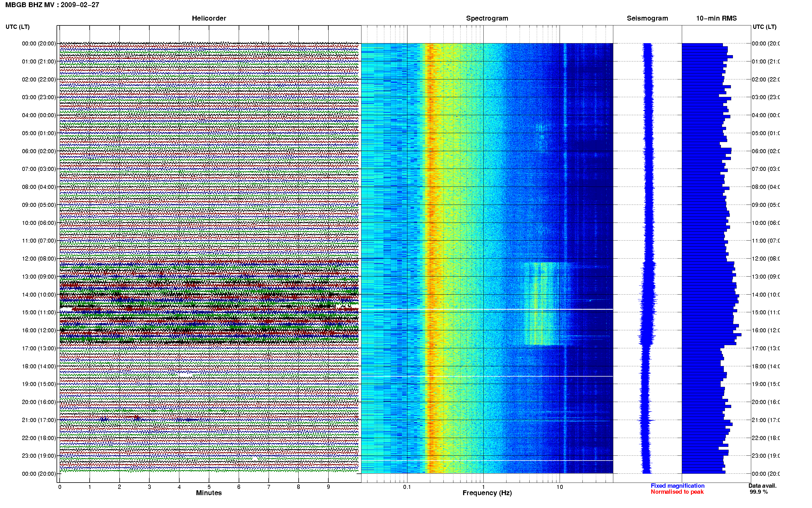Click Helicorder time label '12:00 (08:00)'
This screenshot has height=508, width=812.
pos(39,259)
